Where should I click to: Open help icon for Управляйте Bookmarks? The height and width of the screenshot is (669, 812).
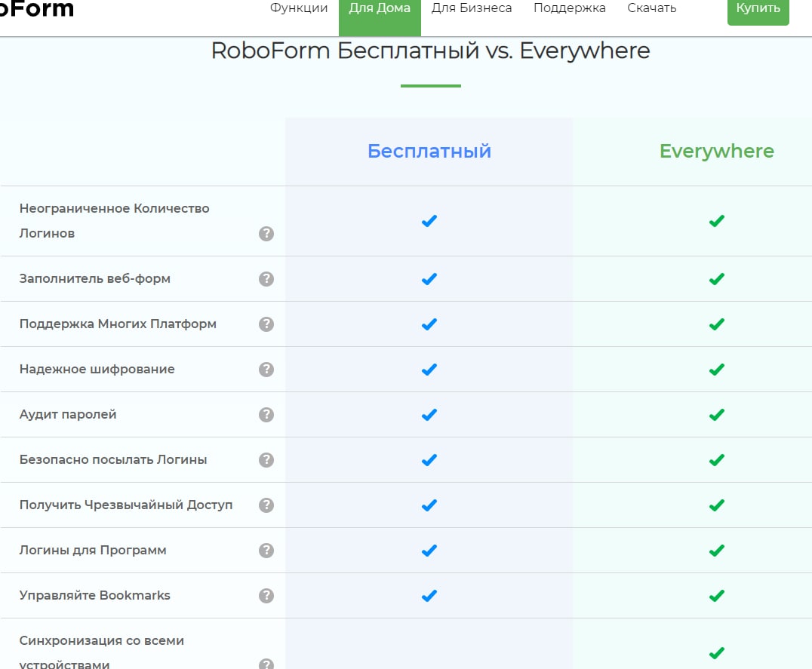coord(266,596)
